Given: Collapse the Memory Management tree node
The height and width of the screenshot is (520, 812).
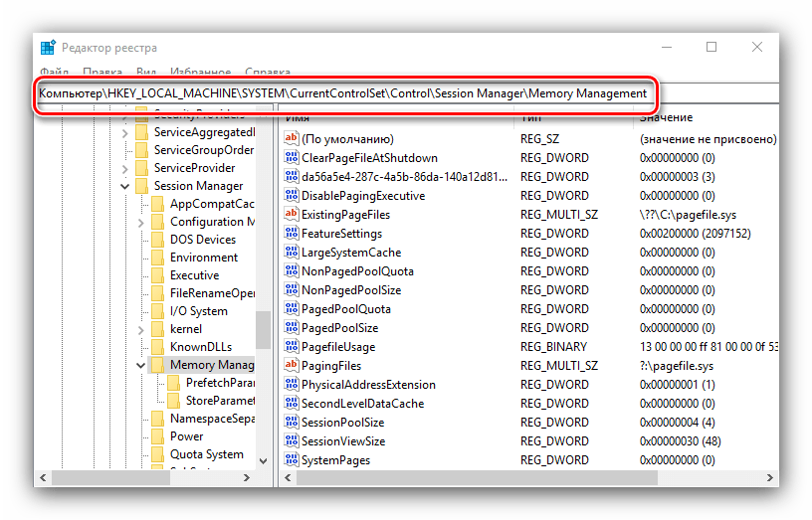Looking at the screenshot, I should coord(140,365).
